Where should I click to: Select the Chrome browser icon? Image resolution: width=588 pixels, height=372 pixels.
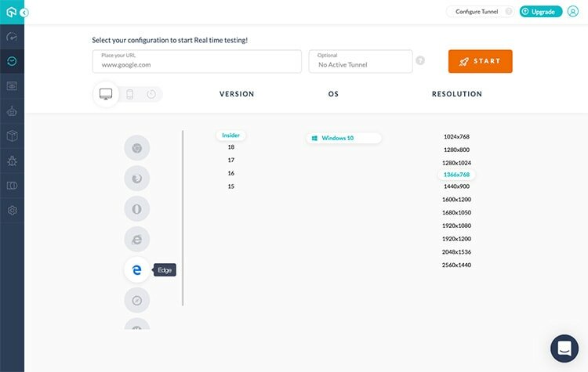coord(136,148)
